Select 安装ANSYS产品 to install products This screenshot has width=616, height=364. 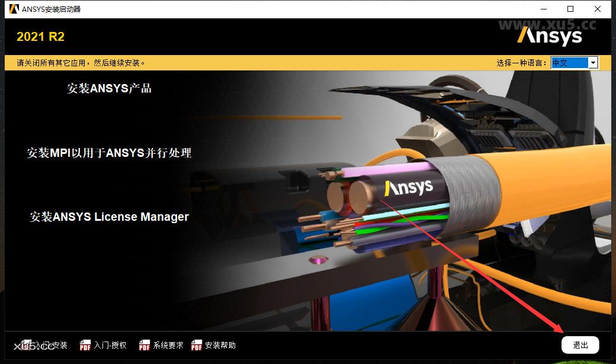click(108, 88)
